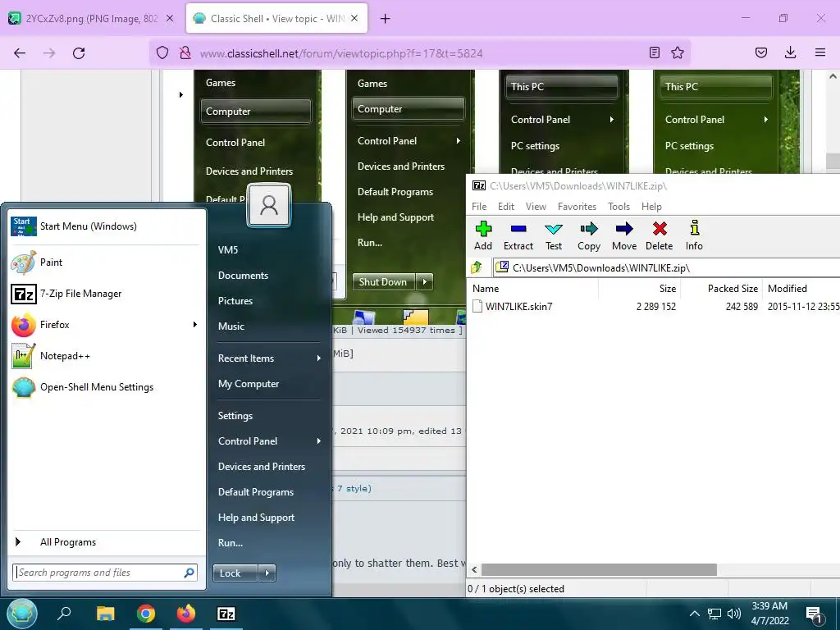Image resolution: width=840 pixels, height=630 pixels.
Task: Open My Computer in start menu
Action: pyautogui.click(x=249, y=384)
